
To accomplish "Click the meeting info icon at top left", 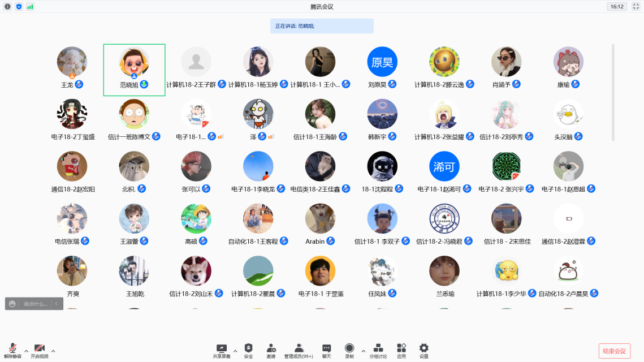I will 7,6.
